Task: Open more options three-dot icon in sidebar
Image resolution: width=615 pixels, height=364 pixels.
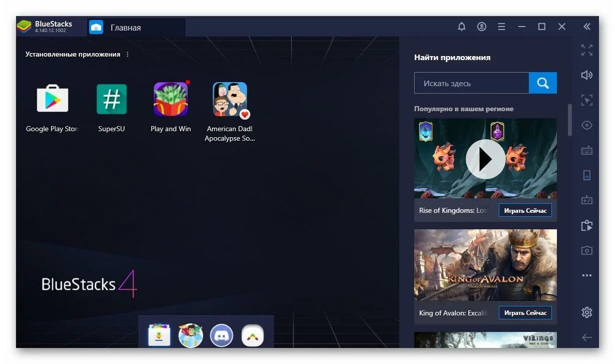Action: [587, 275]
